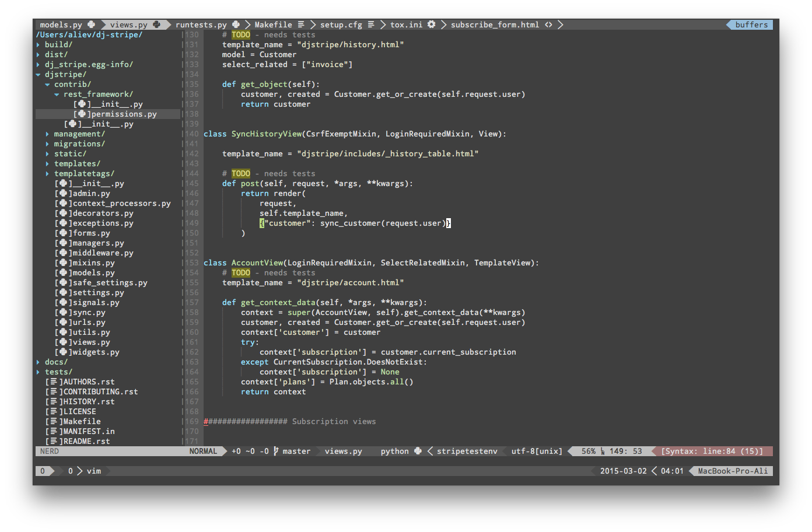Open models.py in the file tree
The height and width of the screenshot is (532, 812).
click(94, 272)
